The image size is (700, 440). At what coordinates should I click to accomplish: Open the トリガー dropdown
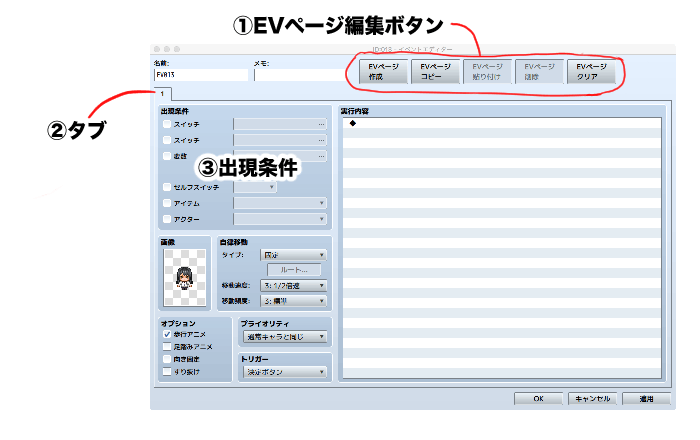pos(285,372)
